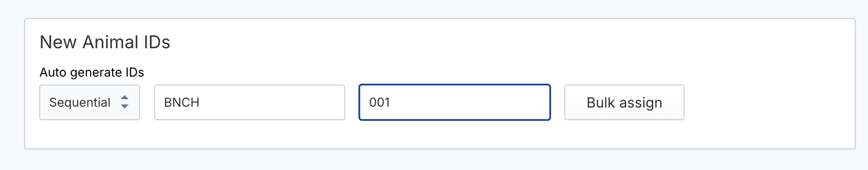
Task: Click empty space inside BNCH input box
Action: pos(283,102)
